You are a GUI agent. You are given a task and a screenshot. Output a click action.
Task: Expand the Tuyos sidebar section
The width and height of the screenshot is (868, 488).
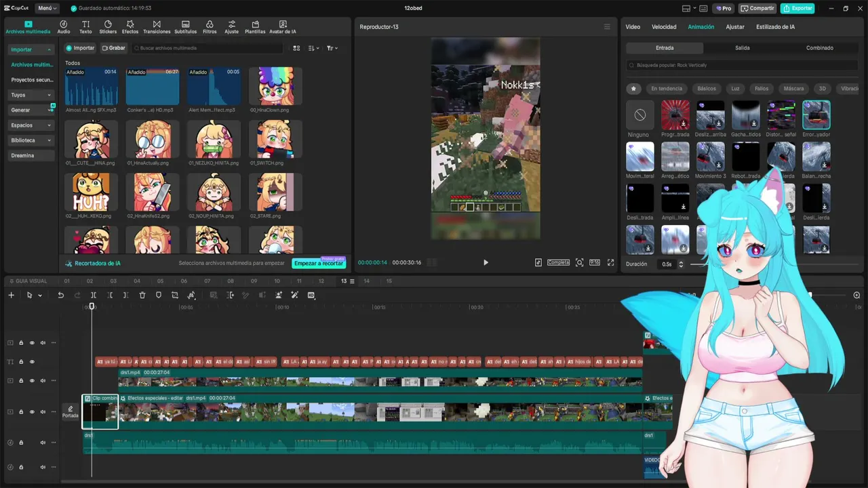[50, 95]
